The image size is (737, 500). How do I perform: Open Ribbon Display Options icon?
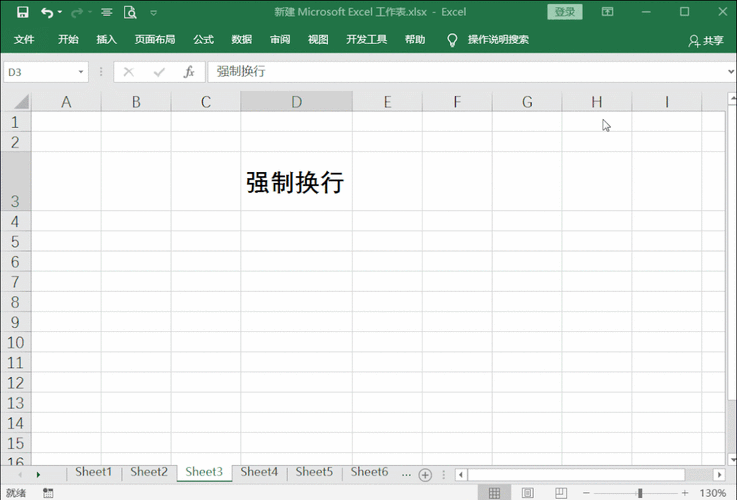tap(607, 12)
